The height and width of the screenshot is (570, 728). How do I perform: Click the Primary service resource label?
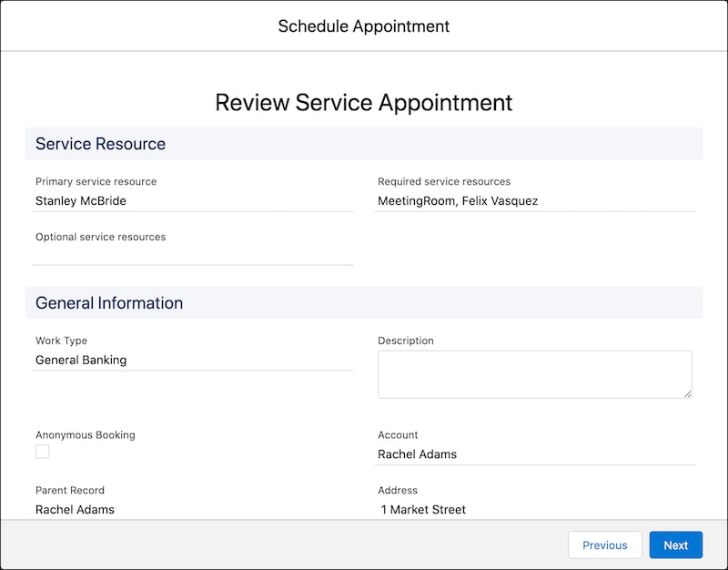(96, 181)
